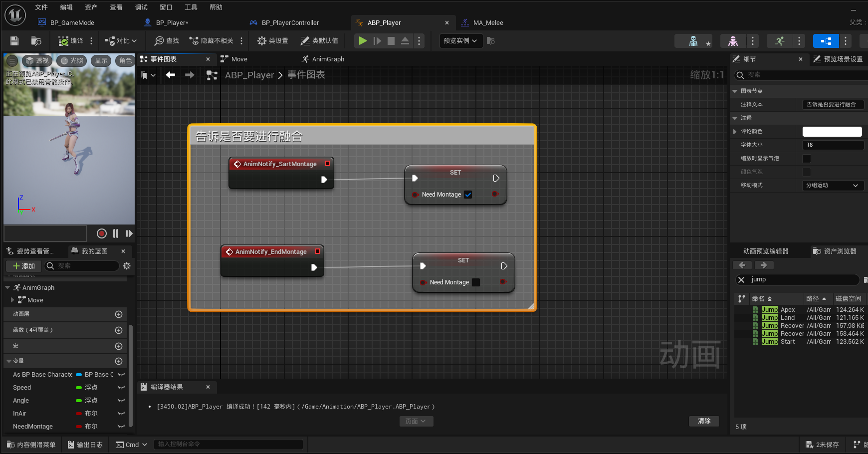Click the preview viewport step-forward button
This screenshot has width=868, height=454.
(129, 233)
